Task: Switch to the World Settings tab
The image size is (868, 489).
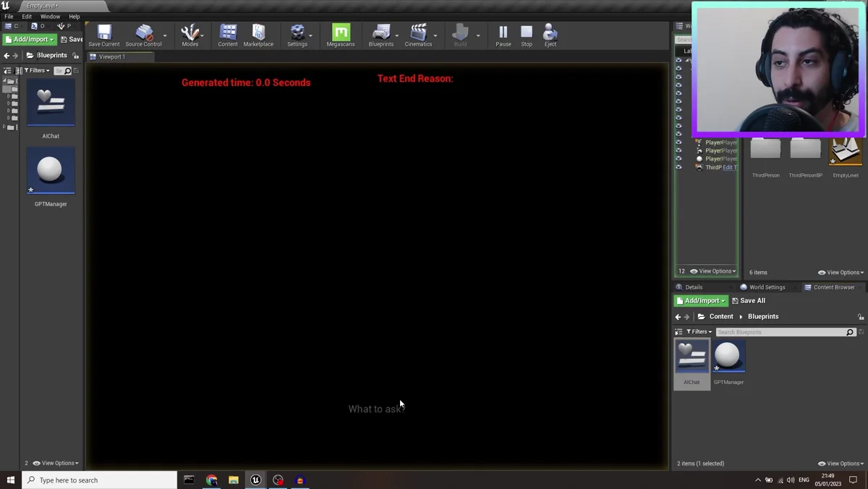Action: point(767,287)
